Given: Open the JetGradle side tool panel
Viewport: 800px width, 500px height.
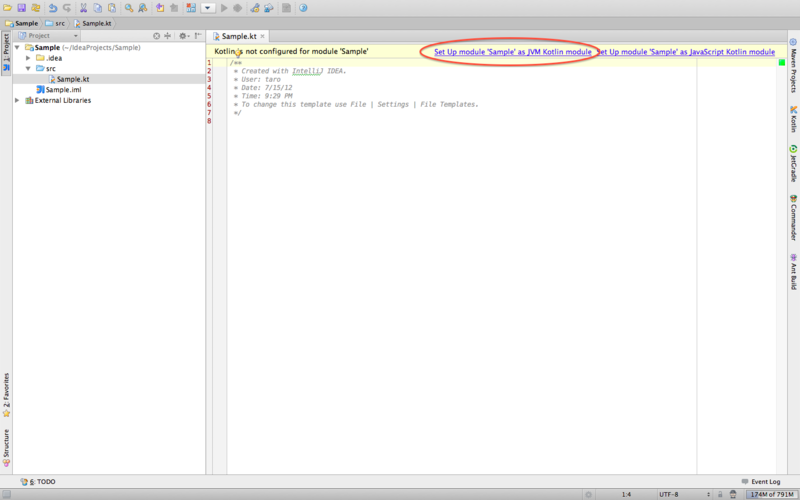Looking at the screenshot, I should [793, 163].
